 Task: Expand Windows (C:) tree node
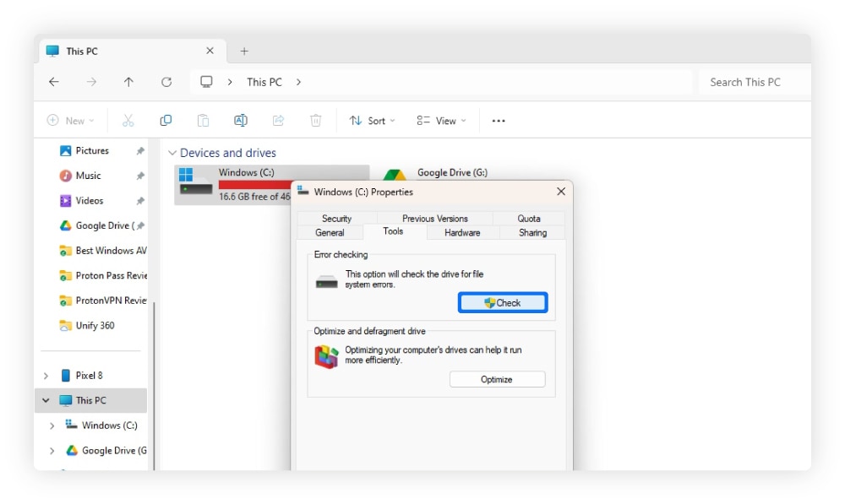[x=52, y=425]
